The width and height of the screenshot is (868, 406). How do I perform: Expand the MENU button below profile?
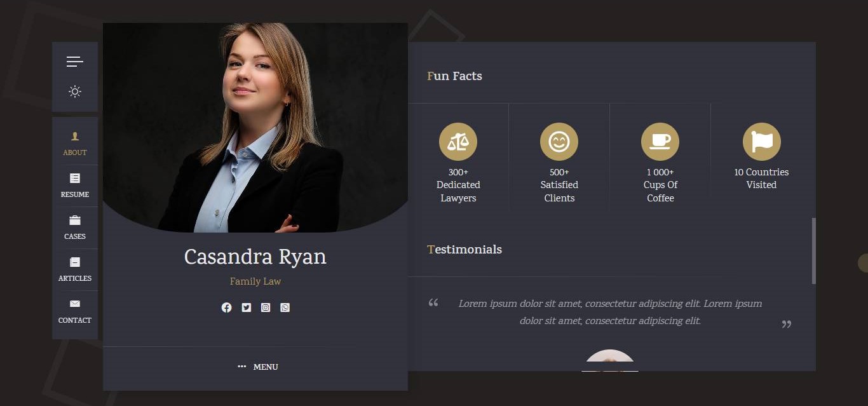(x=258, y=367)
